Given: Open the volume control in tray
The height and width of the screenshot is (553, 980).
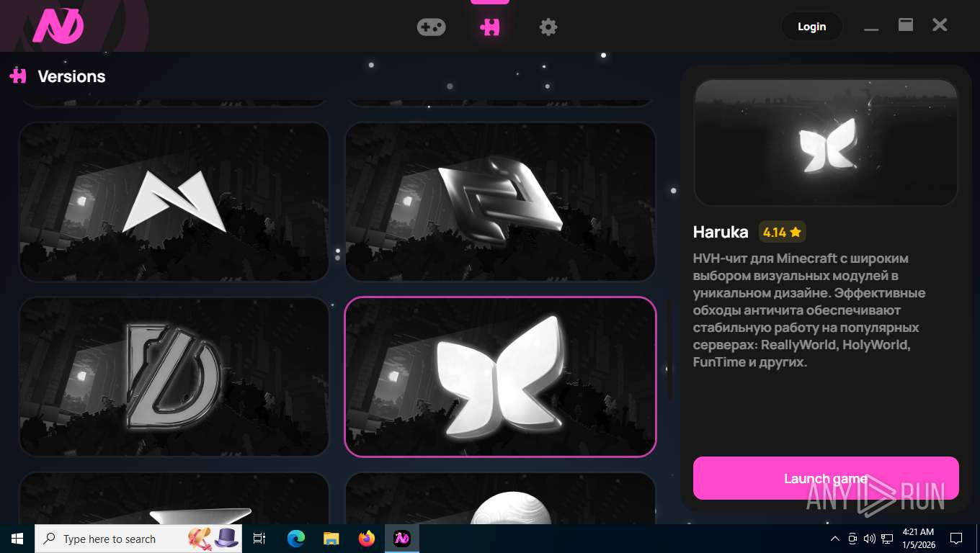Looking at the screenshot, I should [870, 539].
